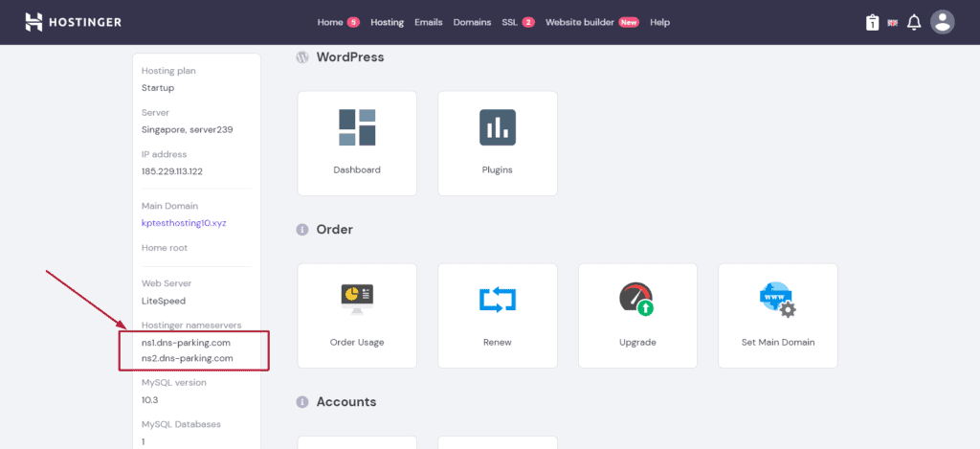Go to the Home menu
980x449 pixels.
click(330, 22)
